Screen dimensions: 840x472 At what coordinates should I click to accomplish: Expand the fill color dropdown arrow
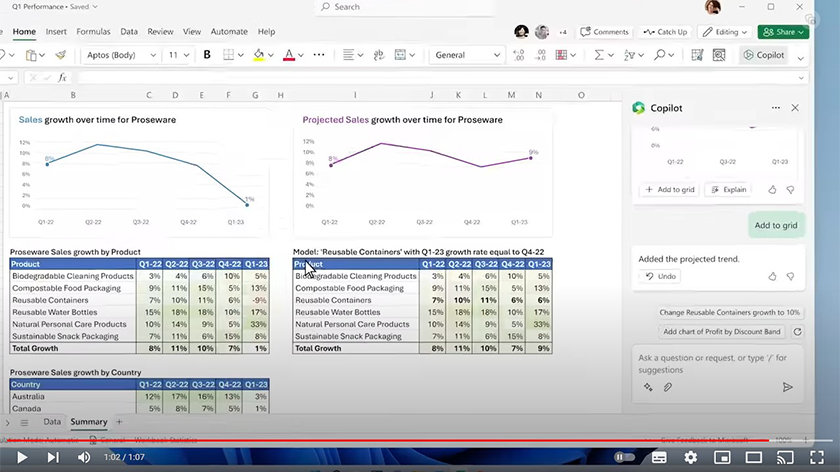pyautogui.click(x=271, y=55)
